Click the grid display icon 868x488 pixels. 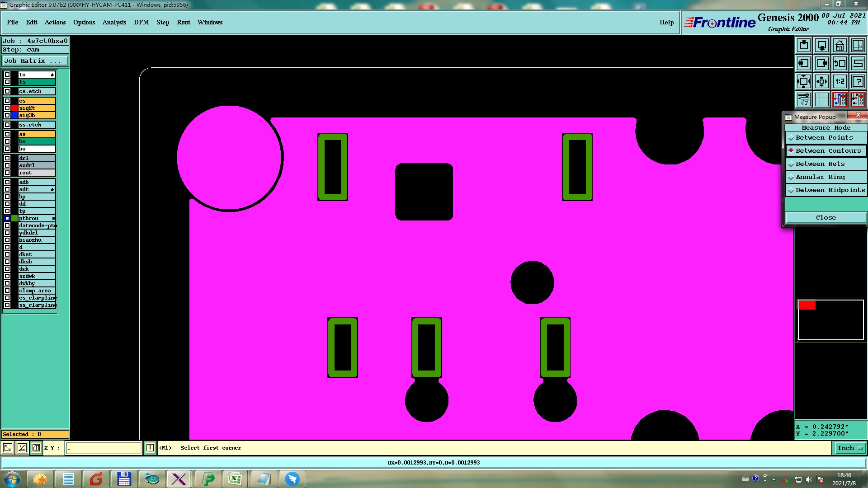pos(821,99)
